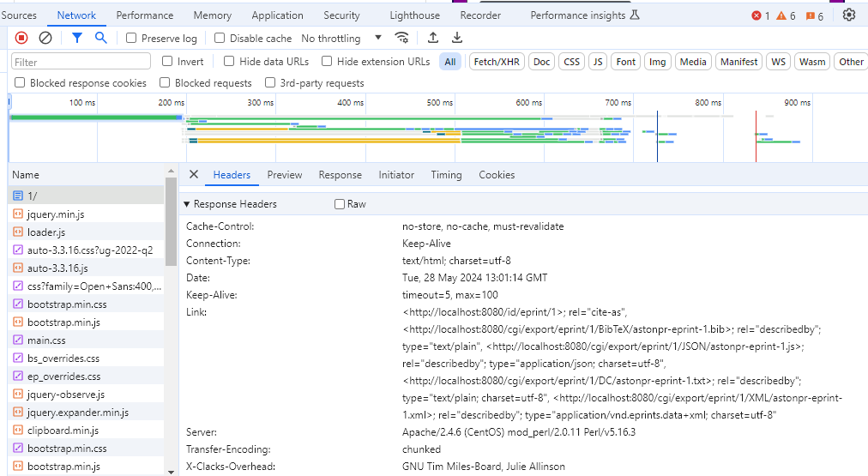Screen dimensions: 868x476
Task: Click the Name column header
Action: coord(87,175)
